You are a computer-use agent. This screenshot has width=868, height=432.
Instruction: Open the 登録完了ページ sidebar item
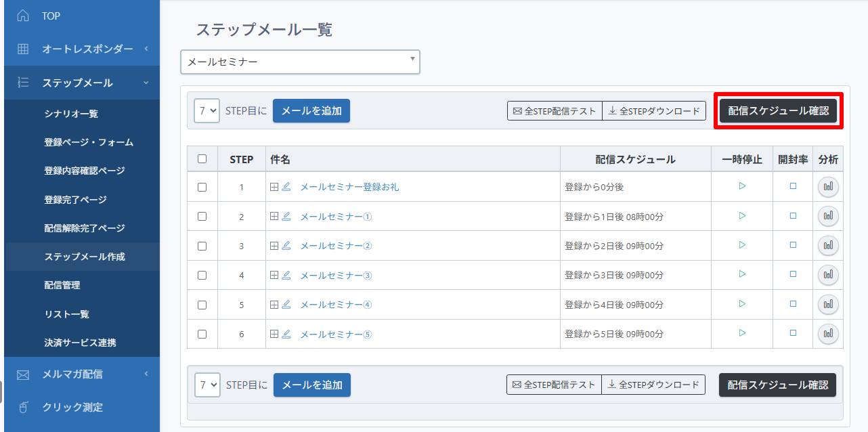pyautogui.click(x=75, y=200)
